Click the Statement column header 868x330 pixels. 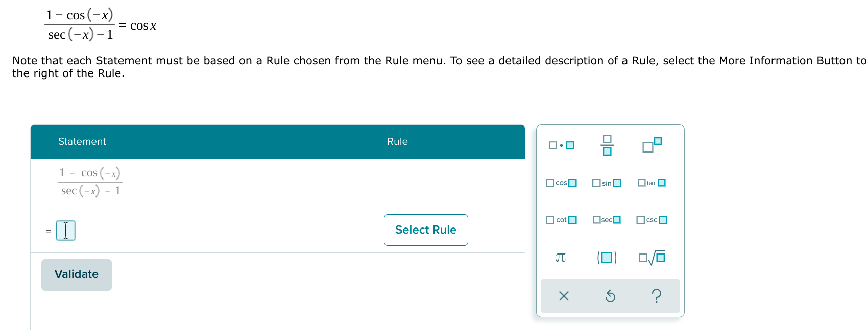point(82,141)
